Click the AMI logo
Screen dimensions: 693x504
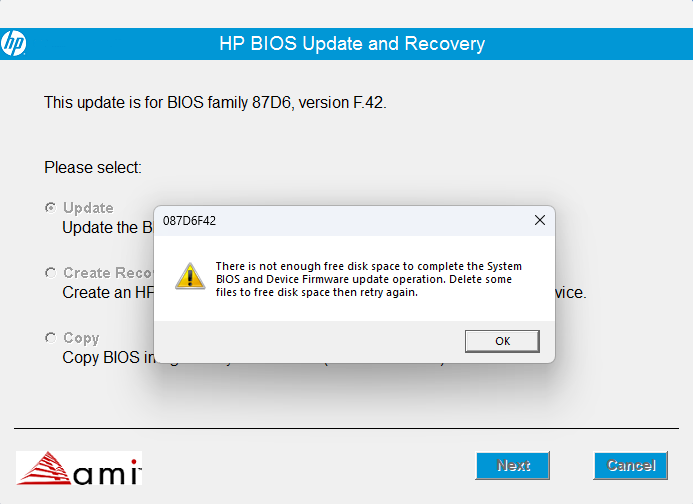click(x=79, y=467)
